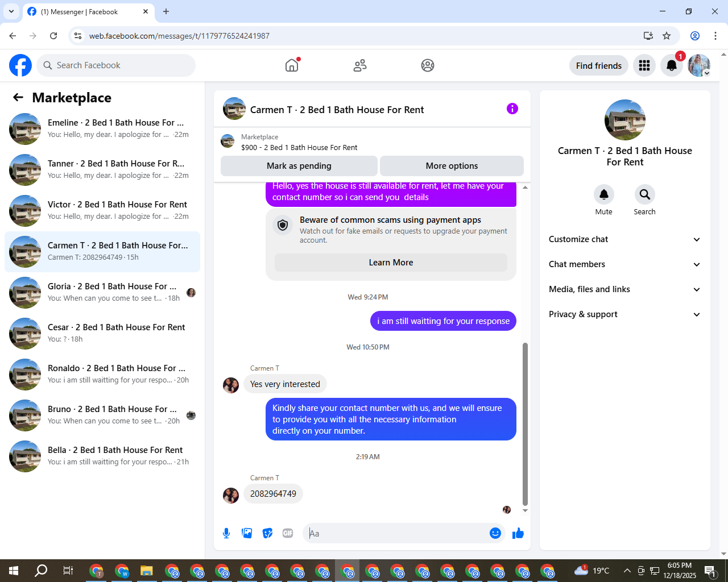This screenshot has height=582, width=728.
Task: Open File Explorer from the taskbar
Action: coord(147,571)
